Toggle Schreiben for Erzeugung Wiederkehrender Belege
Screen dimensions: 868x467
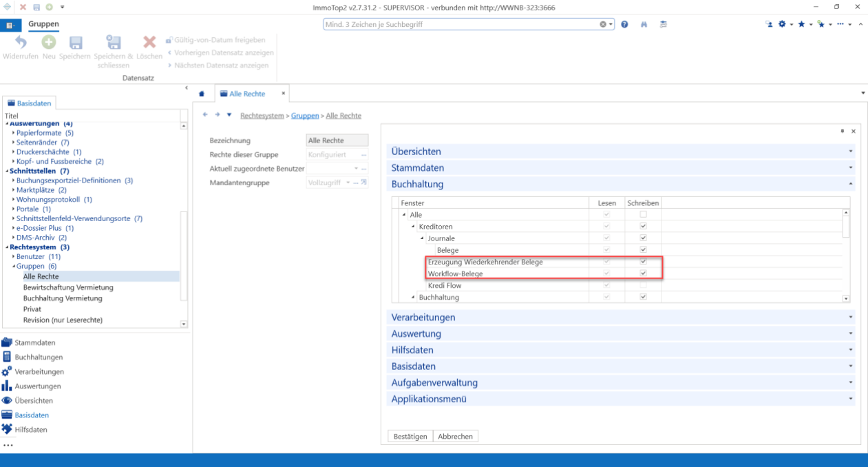click(643, 262)
